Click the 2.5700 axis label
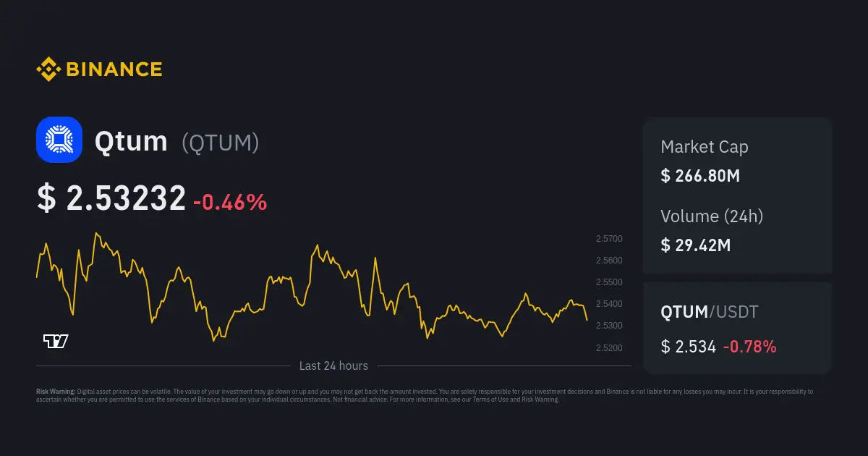Image resolution: width=868 pixels, height=456 pixels. pos(609,239)
